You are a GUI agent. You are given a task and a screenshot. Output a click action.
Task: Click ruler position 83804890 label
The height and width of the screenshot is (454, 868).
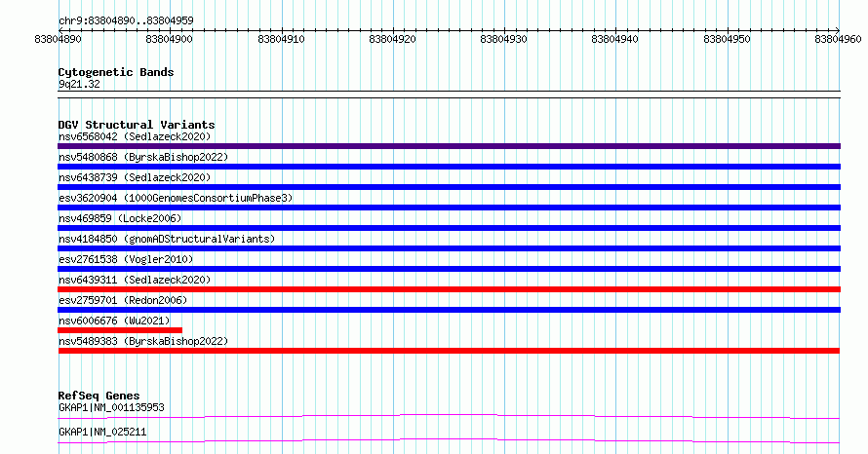tap(58, 39)
